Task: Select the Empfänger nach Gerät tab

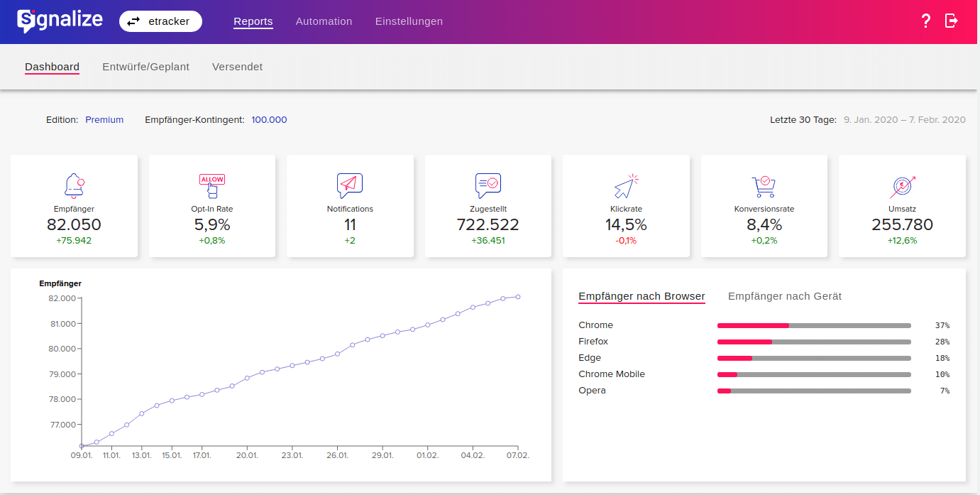Action: (x=785, y=296)
